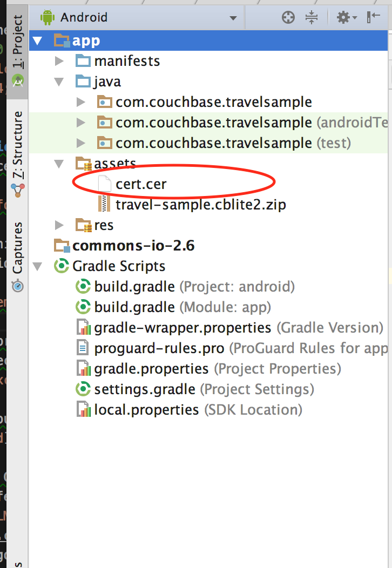Click the settings.gradle gradle icon

83,389
